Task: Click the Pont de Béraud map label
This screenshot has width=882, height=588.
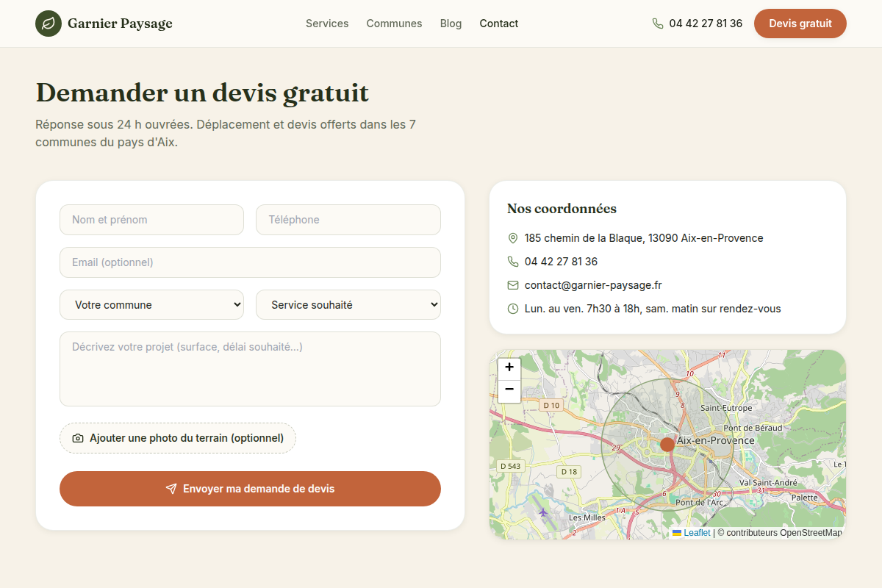Action: [753, 428]
